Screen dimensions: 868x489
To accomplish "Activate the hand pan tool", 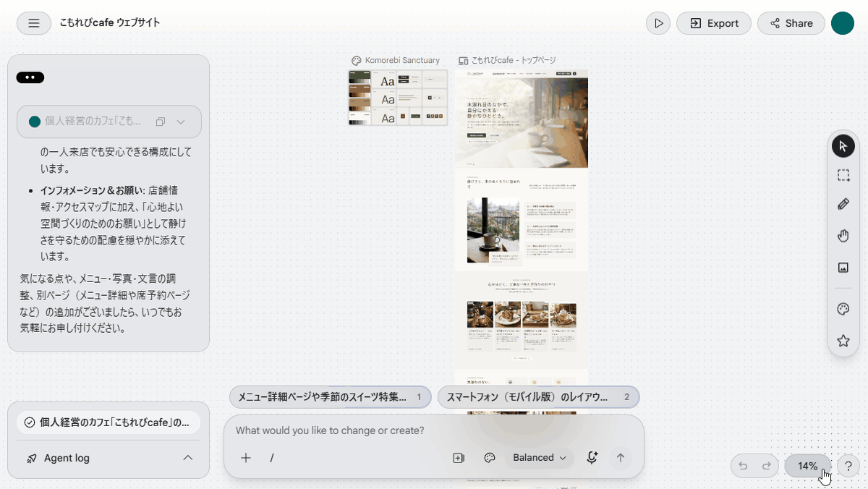I will pos(843,235).
